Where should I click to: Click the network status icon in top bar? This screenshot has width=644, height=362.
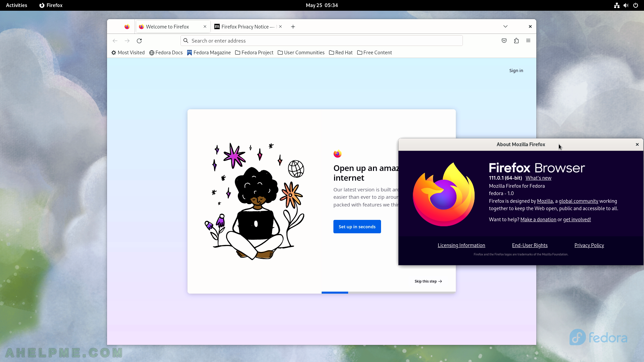click(x=616, y=5)
